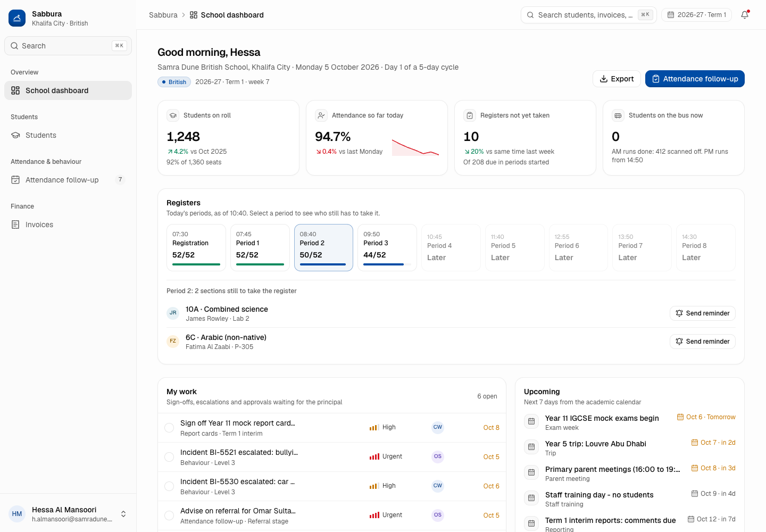Select the Period 3 register tab
Viewport: 766px width, 532px height.
[387, 247]
